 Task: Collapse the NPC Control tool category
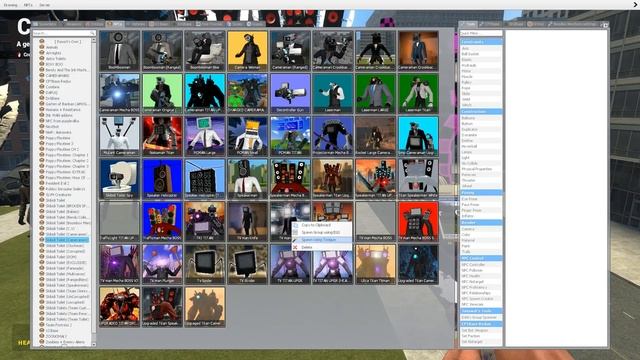pos(481,258)
